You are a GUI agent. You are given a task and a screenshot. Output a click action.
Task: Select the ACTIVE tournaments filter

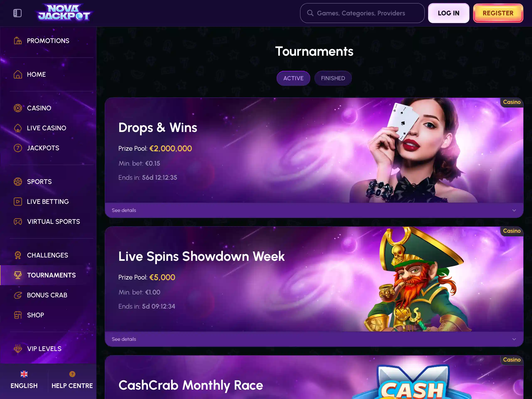tap(293, 78)
